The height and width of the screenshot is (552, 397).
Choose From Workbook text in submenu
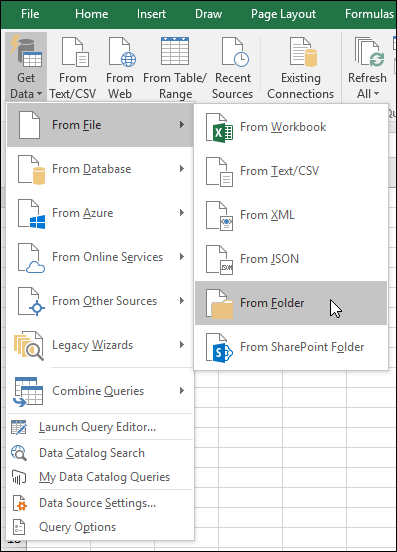pos(283,127)
